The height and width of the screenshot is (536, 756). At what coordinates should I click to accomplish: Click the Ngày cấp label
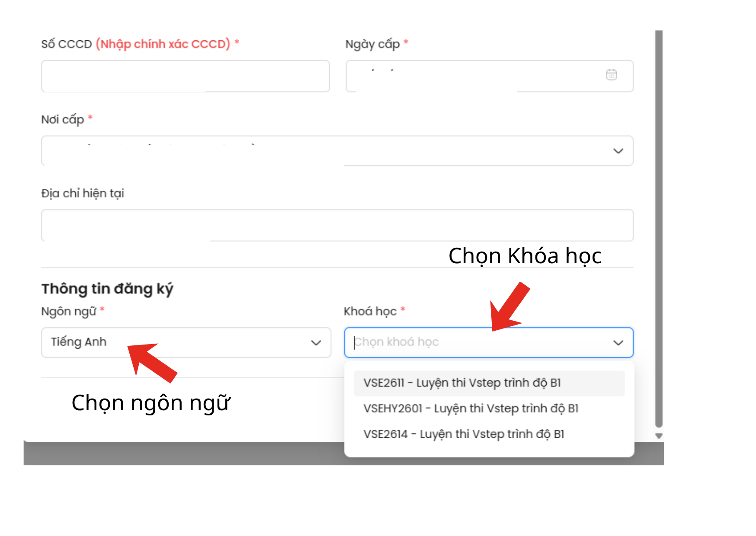click(x=377, y=44)
